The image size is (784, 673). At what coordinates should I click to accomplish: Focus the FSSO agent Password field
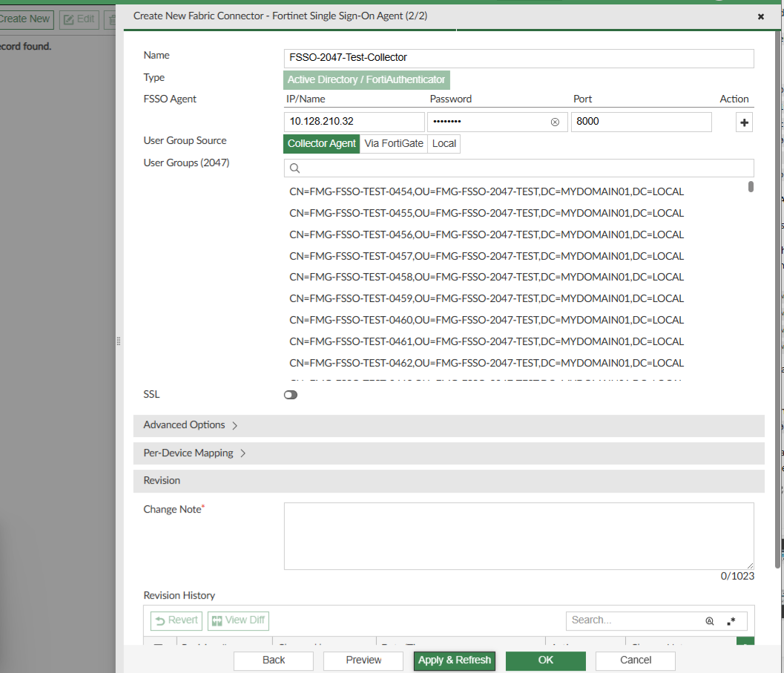[498, 122]
